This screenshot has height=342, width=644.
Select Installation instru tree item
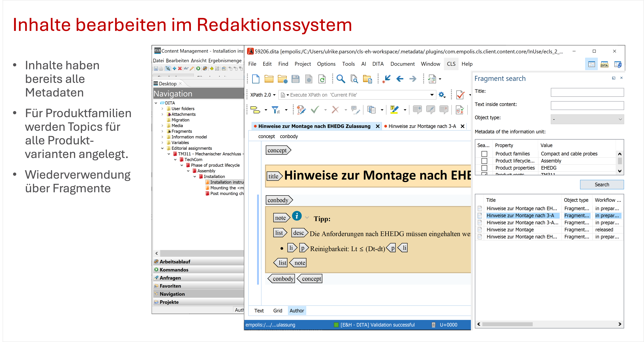224,182
